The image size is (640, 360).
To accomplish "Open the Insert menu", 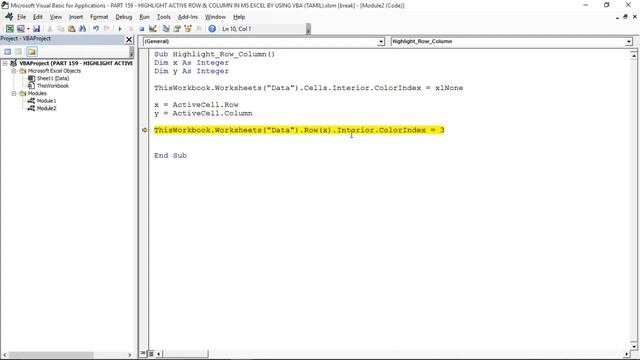I will [x=76, y=17].
